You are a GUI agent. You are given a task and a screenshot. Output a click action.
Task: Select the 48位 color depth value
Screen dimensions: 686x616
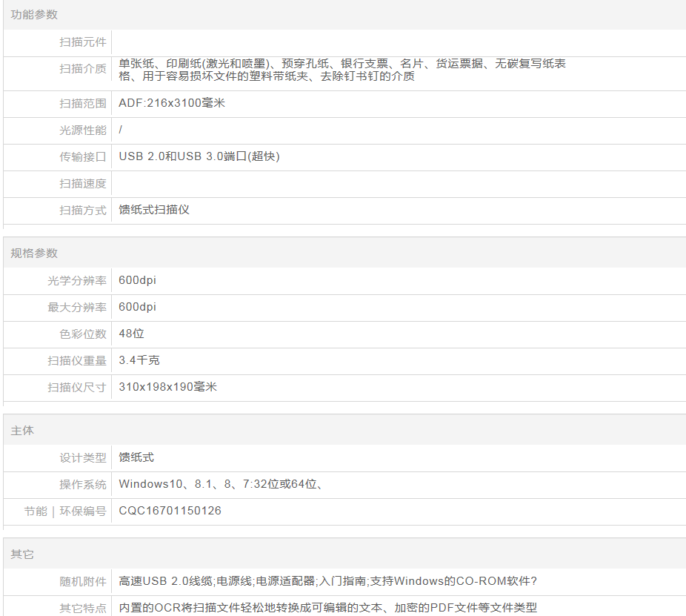coord(131,334)
